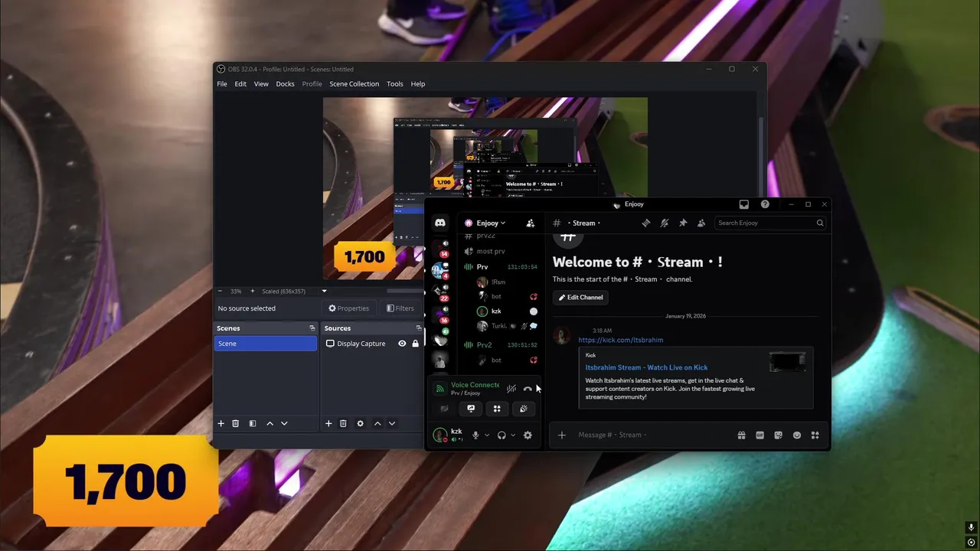Screen dimensions: 980x551
Task: Open the OBS File menu
Action: pyautogui.click(x=222, y=83)
